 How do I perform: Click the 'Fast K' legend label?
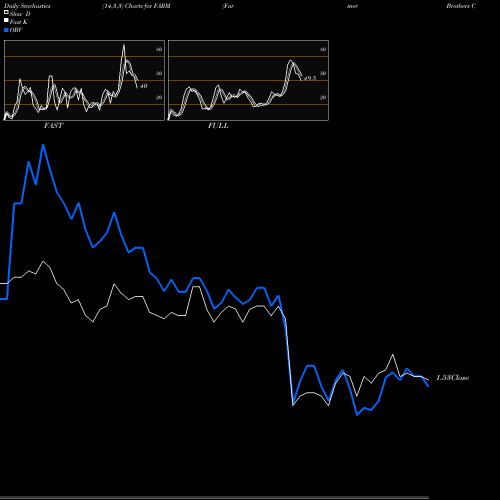(x=19, y=22)
